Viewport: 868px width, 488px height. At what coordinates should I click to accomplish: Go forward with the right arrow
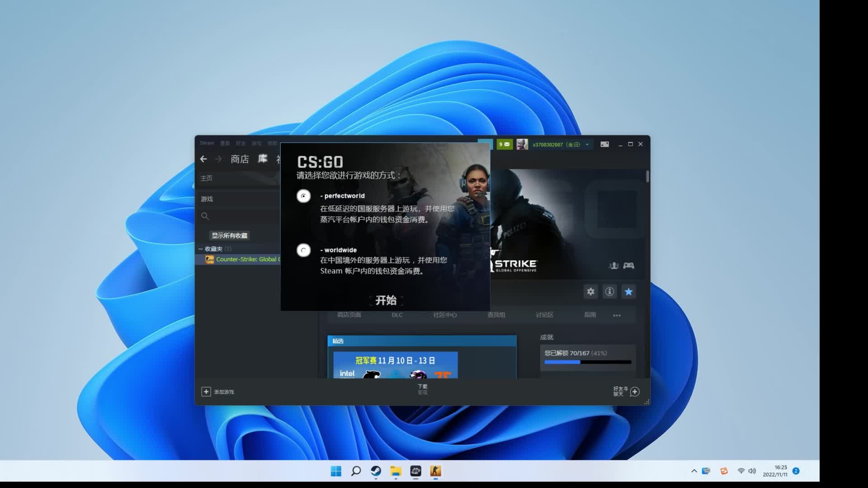click(218, 159)
